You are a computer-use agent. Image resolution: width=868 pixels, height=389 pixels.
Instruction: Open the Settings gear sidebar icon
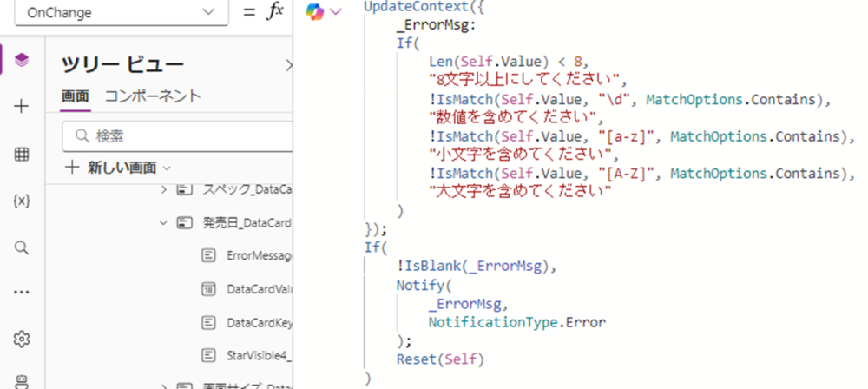point(21,339)
